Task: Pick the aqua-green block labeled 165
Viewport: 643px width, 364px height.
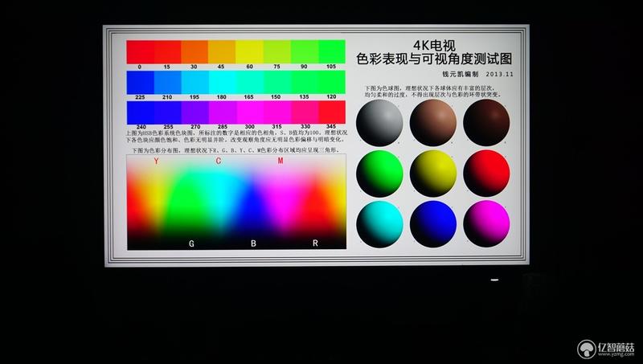Action: click(249, 83)
